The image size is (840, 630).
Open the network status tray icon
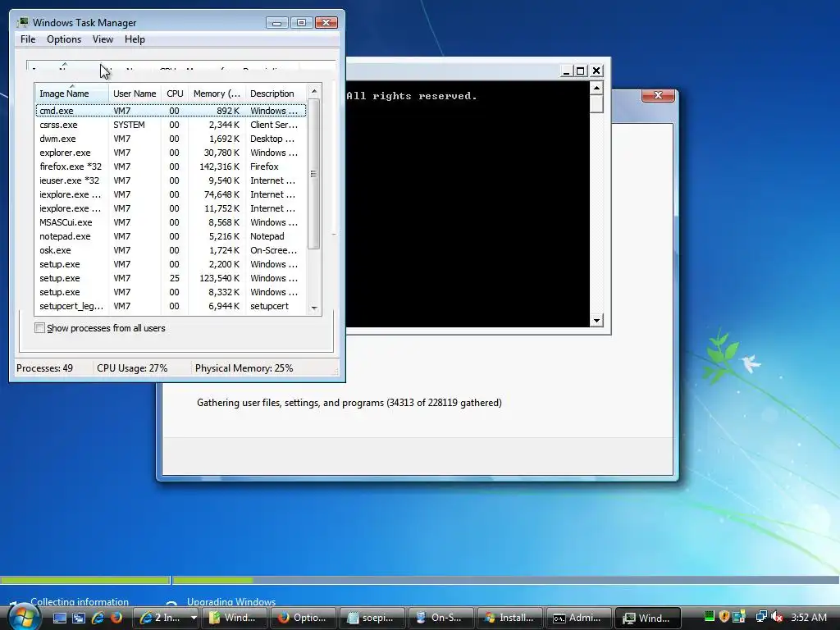click(761, 617)
